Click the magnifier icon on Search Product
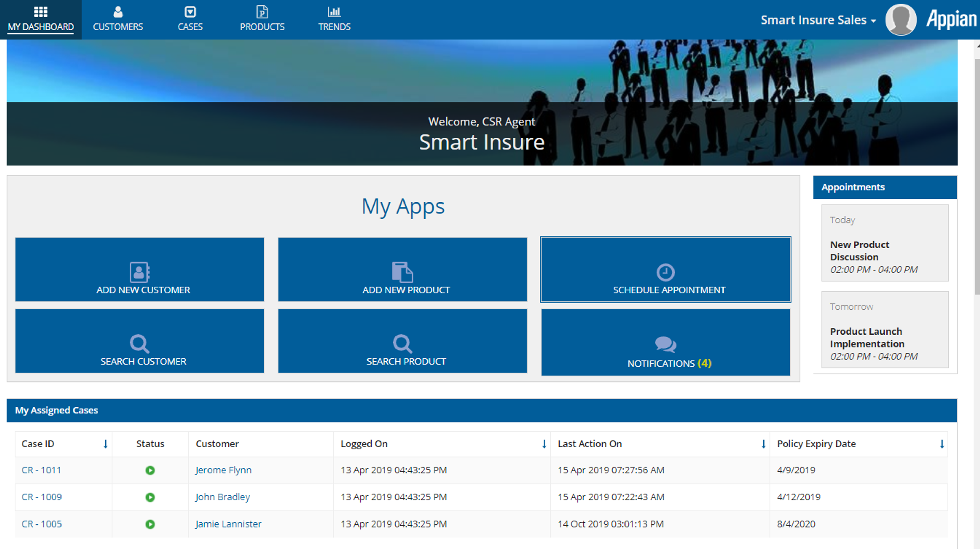980x549 pixels. (x=402, y=343)
